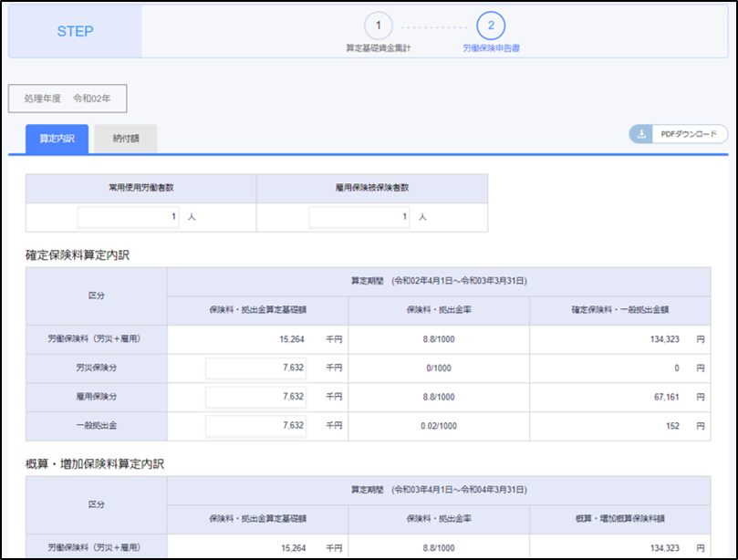Image resolution: width=738 pixels, height=560 pixels.
Task: Click the 労災保険分 rate 0/1000 cell
Action: (438, 368)
